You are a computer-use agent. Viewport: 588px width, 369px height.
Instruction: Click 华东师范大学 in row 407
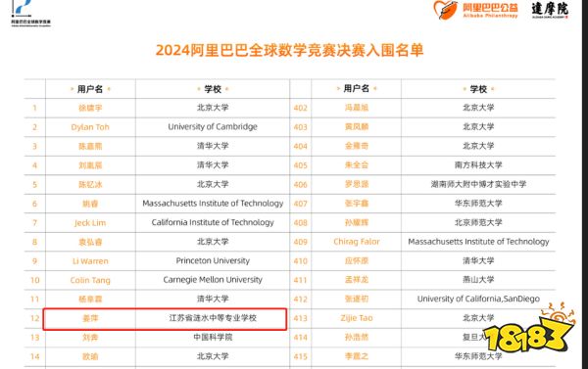click(478, 203)
